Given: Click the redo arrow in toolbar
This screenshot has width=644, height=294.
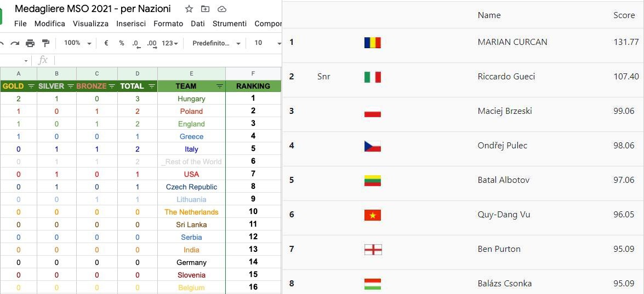Looking at the screenshot, I should pos(15,43).
